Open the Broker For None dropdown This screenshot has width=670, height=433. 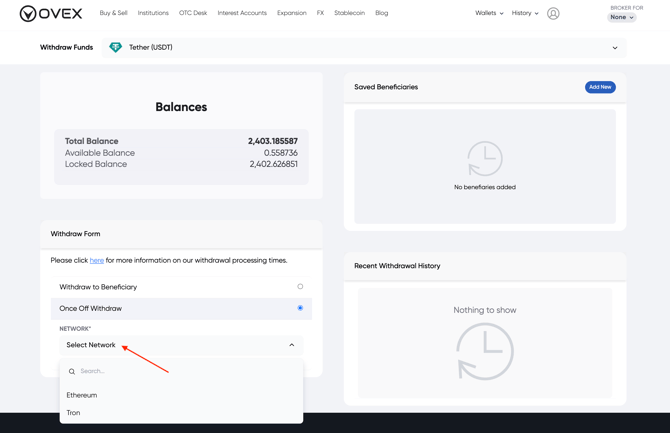click(622, 17)
